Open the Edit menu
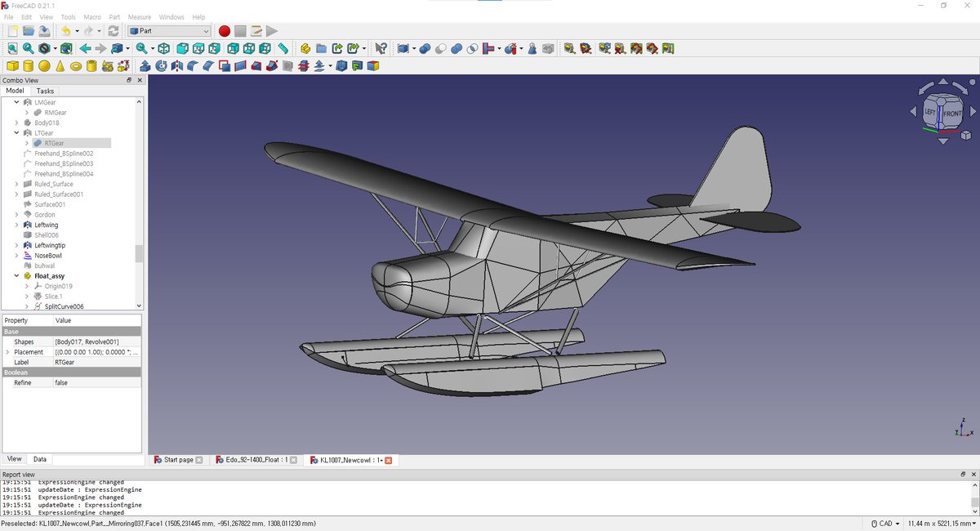Screen dimensions: 980x531 click(27, 17)
